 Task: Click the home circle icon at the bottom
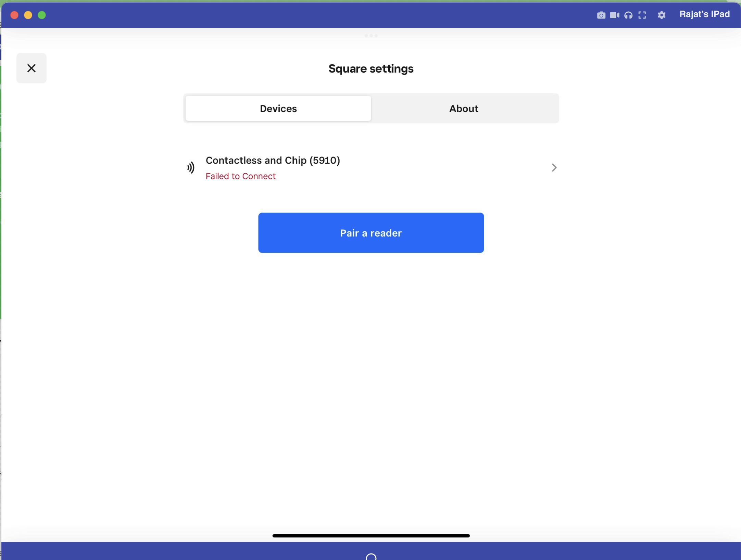point(371,556)
